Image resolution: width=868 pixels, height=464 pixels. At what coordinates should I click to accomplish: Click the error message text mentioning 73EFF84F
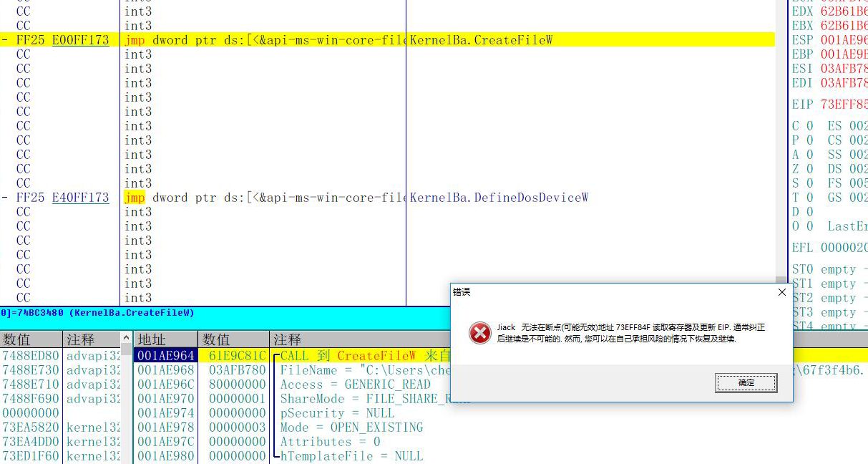point(631,333)
